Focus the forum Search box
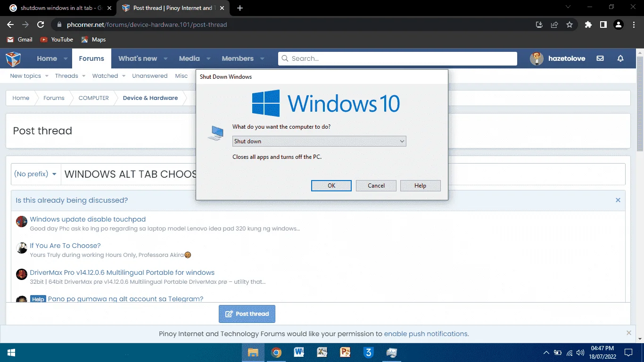The width and height of the screenshot is (644, 362). point(397,58)
